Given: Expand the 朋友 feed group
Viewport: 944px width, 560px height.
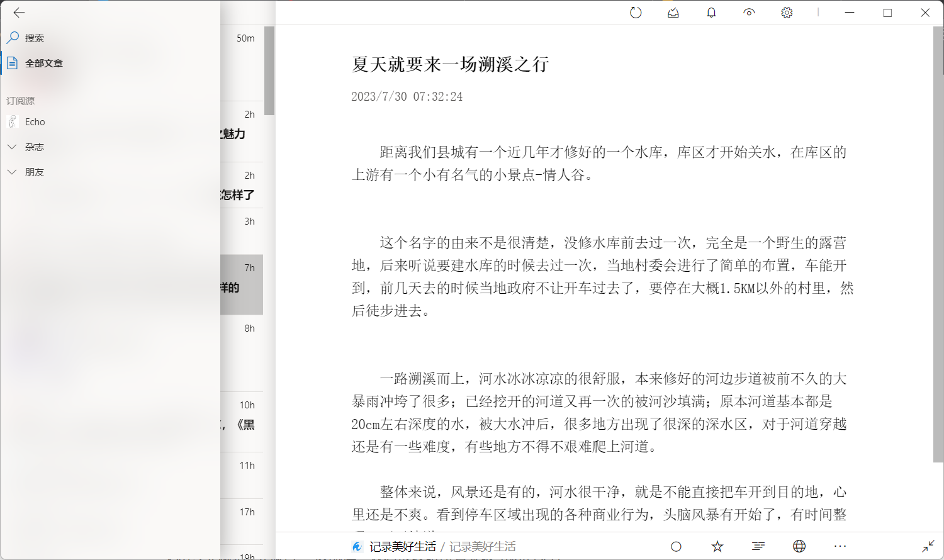Looking at the screenshot, I should pyautogui.click(x=12, y=172).
